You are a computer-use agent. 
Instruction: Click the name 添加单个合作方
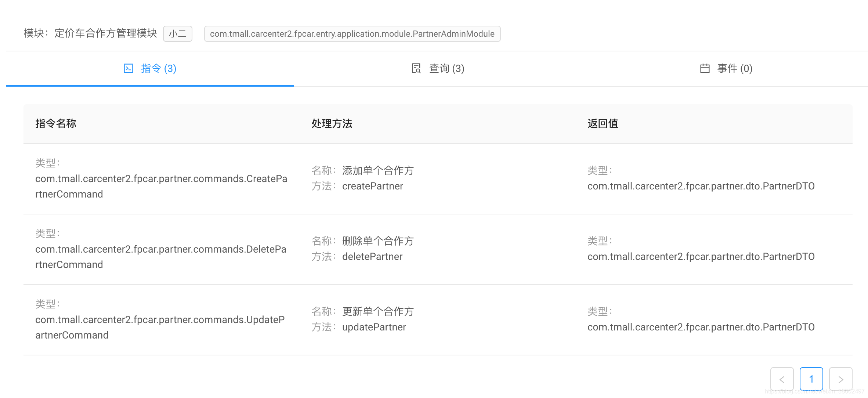click(x=378, y=170)
